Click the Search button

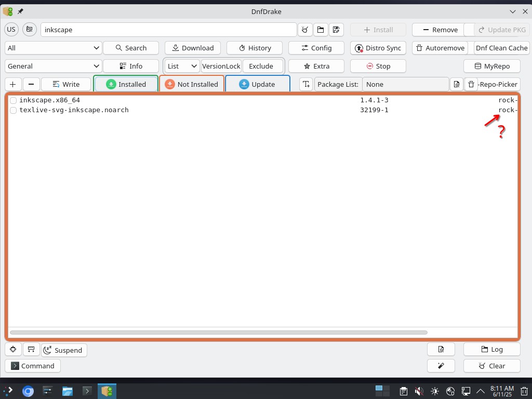coord(131,48)
